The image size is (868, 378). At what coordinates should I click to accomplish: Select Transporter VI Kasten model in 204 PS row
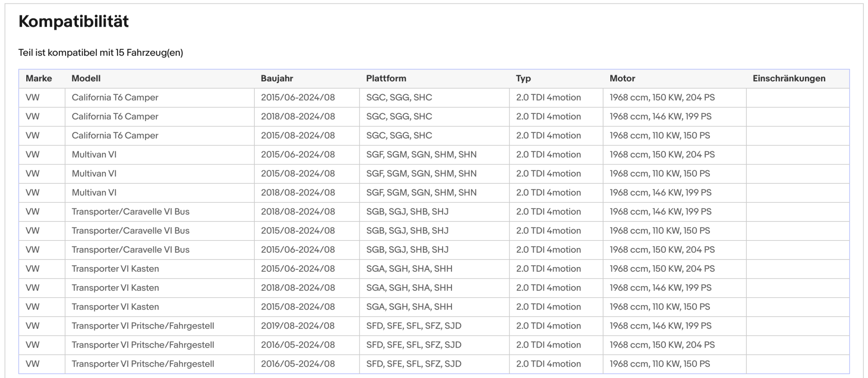(x=115, y=269)
